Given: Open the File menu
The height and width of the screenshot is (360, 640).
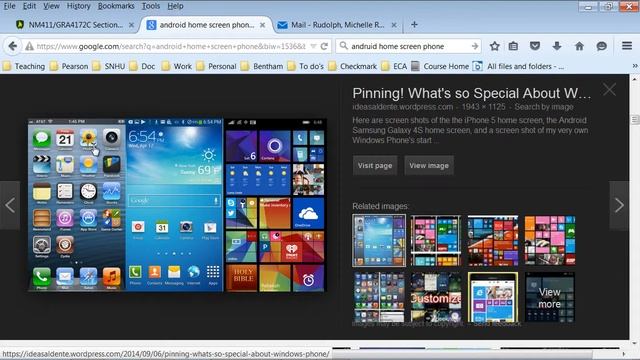Looking at the screenshot, I should (x=9, y=6).
